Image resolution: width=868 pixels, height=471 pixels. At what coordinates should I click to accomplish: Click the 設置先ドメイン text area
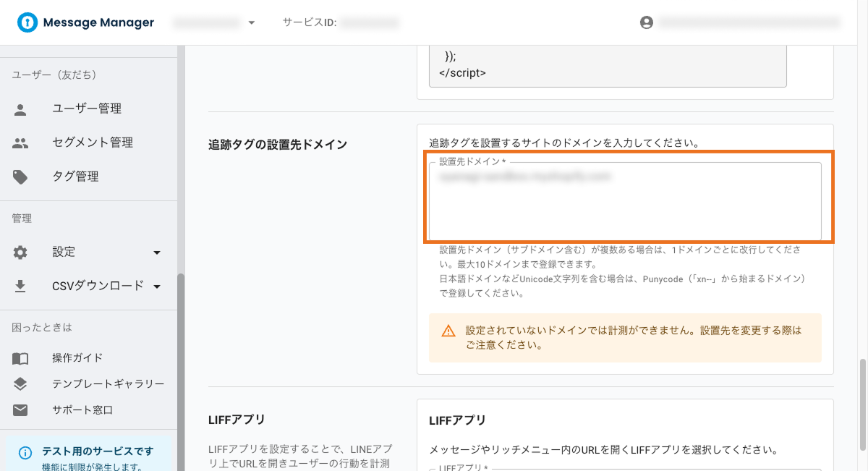[625, 200]
